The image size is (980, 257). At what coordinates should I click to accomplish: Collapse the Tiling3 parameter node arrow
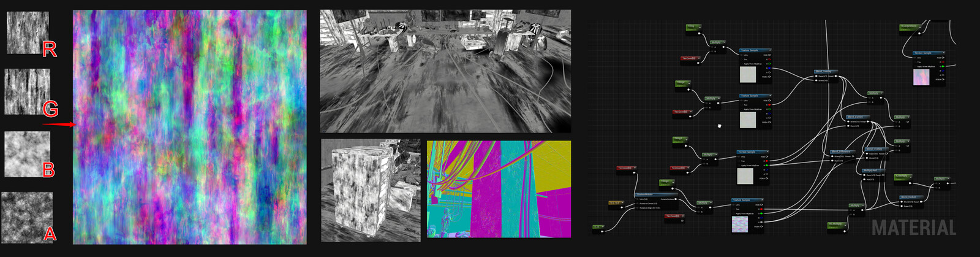pyautogui.click(x=687, y=139)
